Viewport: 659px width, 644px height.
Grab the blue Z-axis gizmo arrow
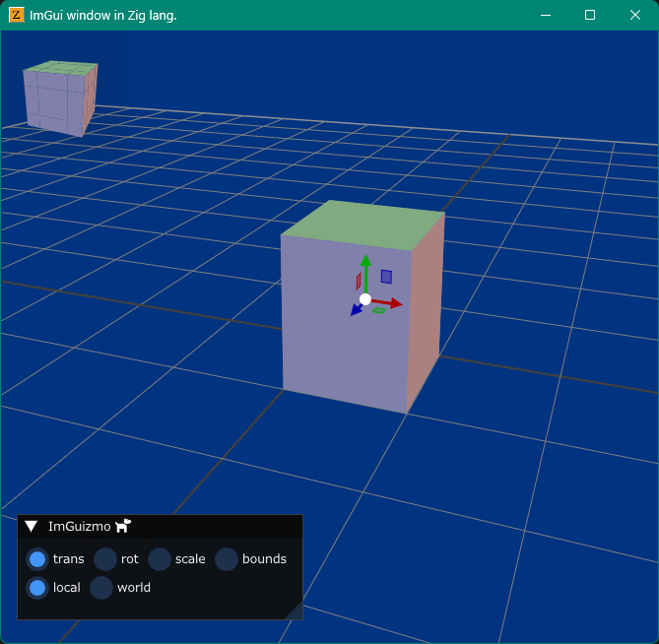coord(357,309)
